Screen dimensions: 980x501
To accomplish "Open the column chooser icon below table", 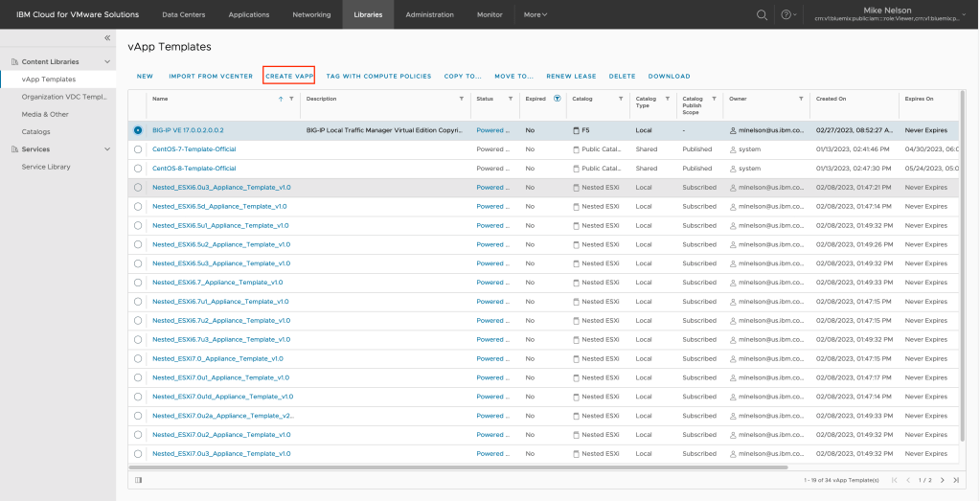I will pyautogui.click(x=139, y=479).
